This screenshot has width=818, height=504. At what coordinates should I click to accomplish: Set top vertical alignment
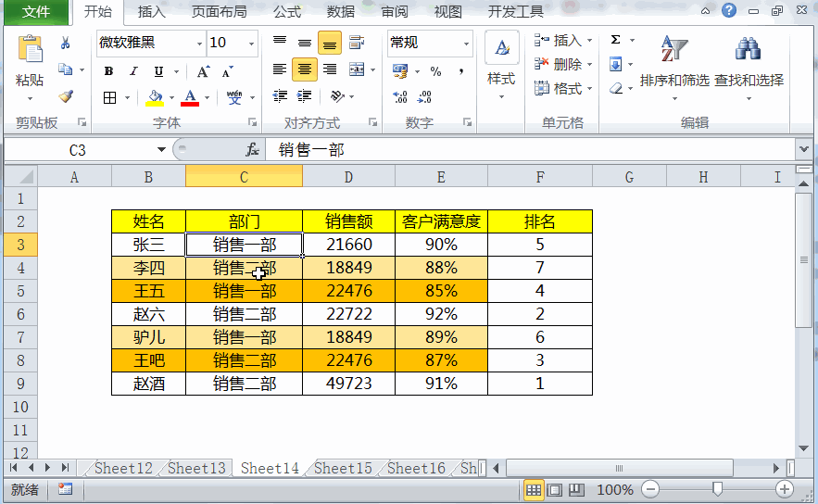(x=280, y=43)
